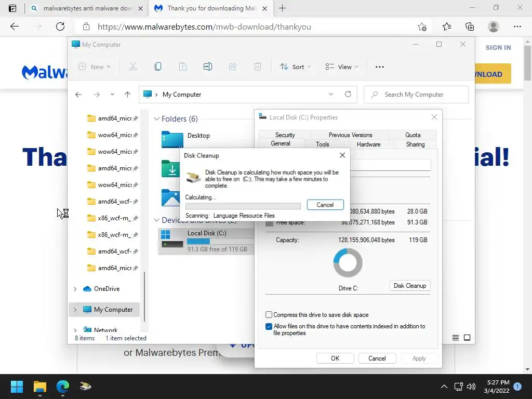Collapse the Folders (6) group
Screen dimensions: 532x399
click(156, 119)
